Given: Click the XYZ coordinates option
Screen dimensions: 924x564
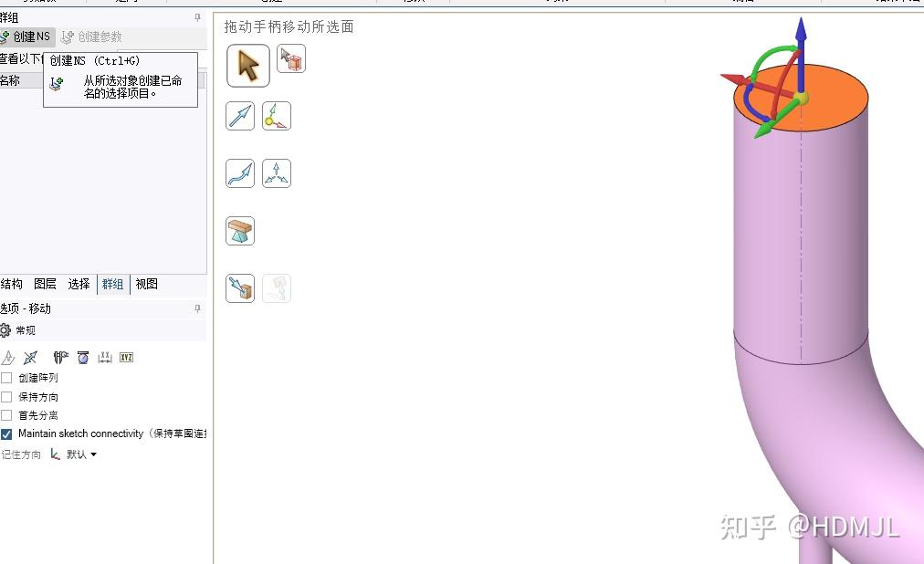Looking at the screenshot, I should (126, 357).
